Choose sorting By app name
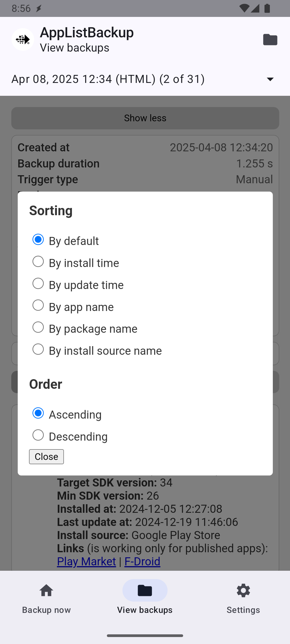 coord(38,305)
